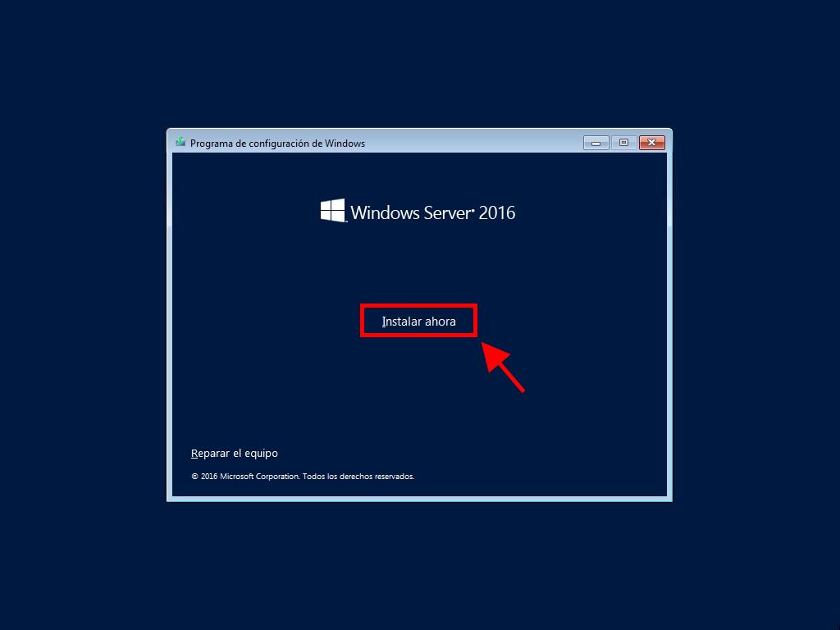Image resolution: width=840 pixels, height=630 pixels.
Task: Click the four-pane Windows logo
Action: pos(333,211)
